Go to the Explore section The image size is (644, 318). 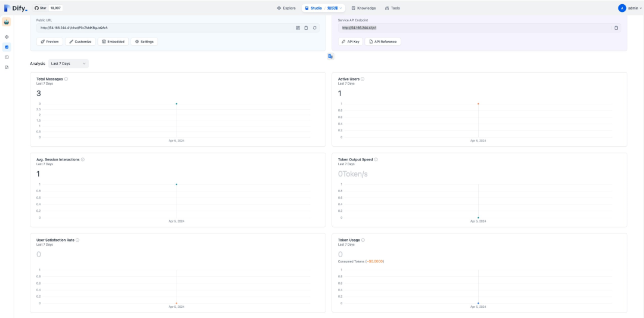pyautogui.click(x=286, y=8)
